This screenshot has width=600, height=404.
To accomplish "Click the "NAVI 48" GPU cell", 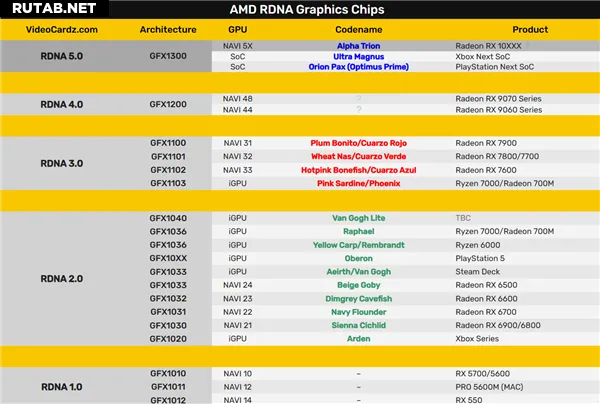I will [x=238, y=99].
